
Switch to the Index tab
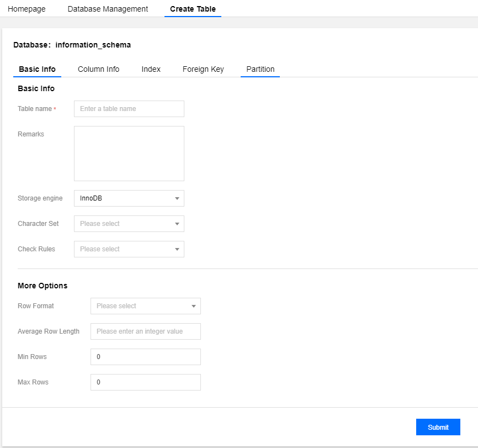tap(151, 69)
